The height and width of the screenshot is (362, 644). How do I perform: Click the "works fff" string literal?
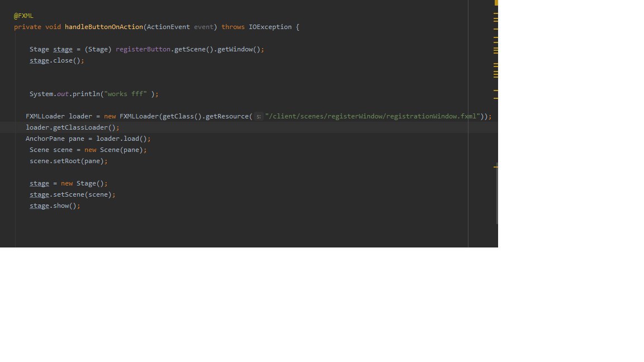125,94
